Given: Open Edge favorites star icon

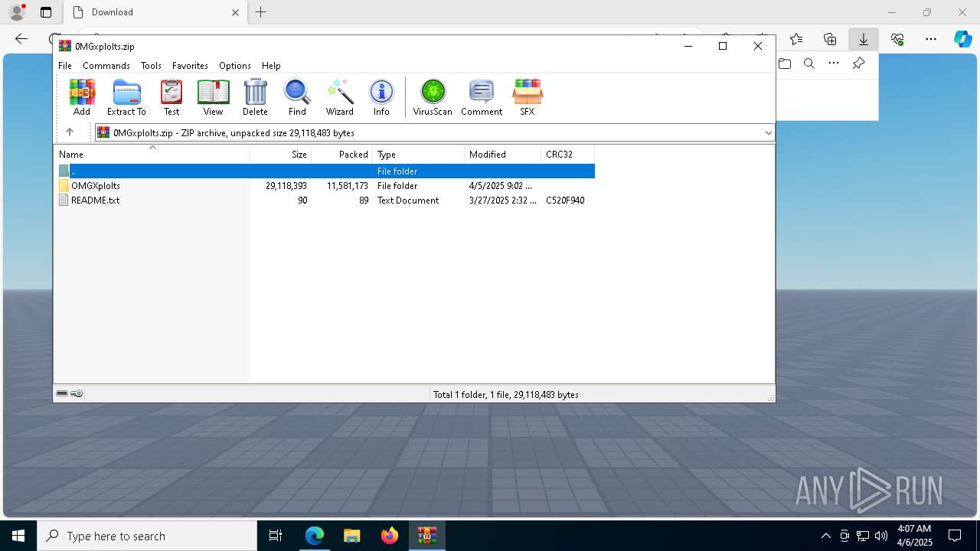Looking at the screenshot, I should tap(796, 39).
